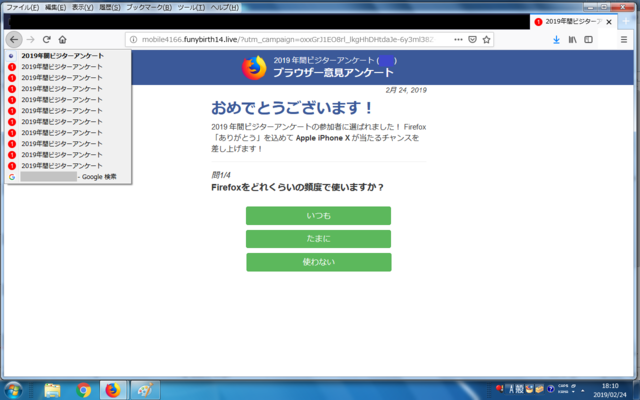Go to the Firefox home page
640x400 pixels.
pos(62,40)
